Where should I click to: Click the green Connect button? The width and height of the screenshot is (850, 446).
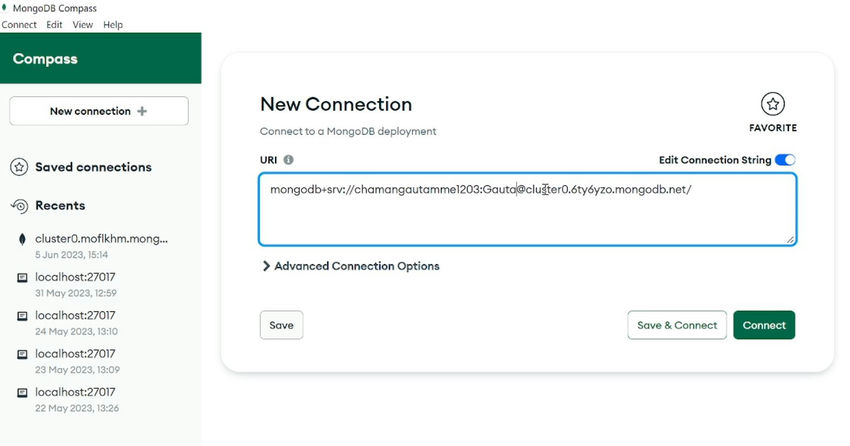tap(764, 325)
